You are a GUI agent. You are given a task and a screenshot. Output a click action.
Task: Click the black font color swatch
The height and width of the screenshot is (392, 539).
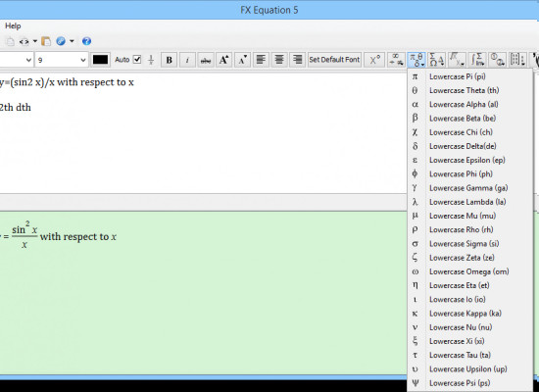(100, 60)
